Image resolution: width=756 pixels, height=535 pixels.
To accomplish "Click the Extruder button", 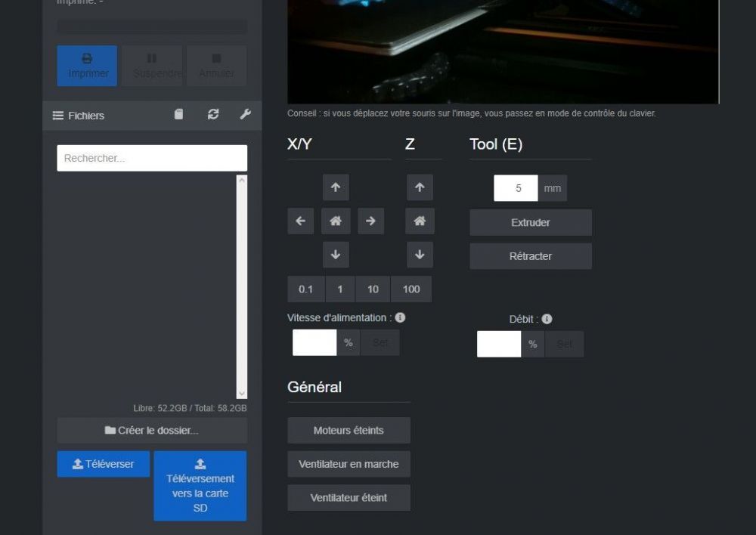I will coord(531,223).
